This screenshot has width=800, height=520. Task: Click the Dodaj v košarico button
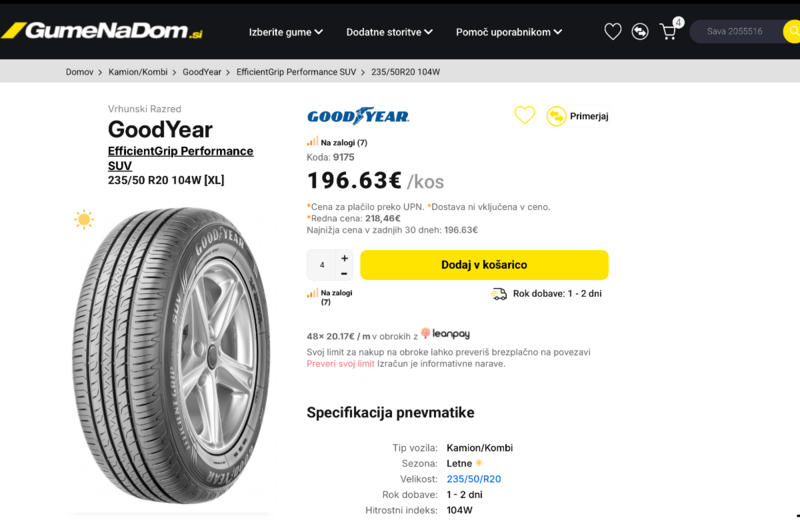point(484,265)
